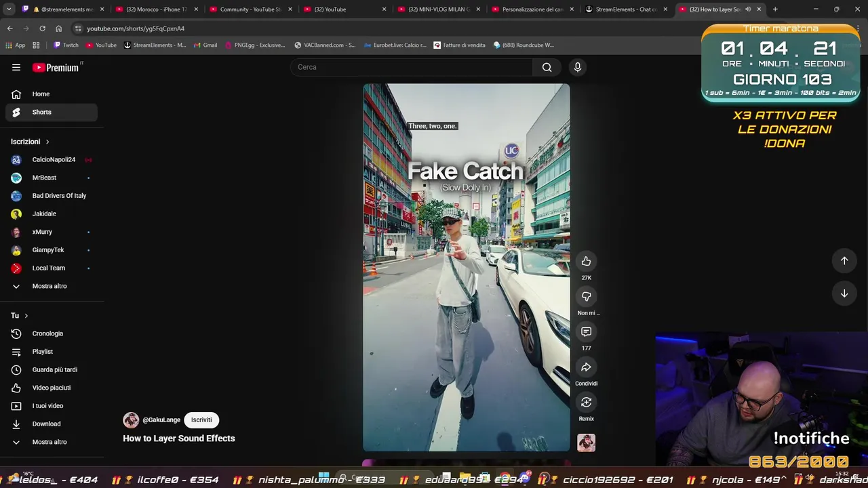868x488 pixels.
Task: Expand Mostra altro under Tu section
Action: pyautogui.click(x=52, y=442)
